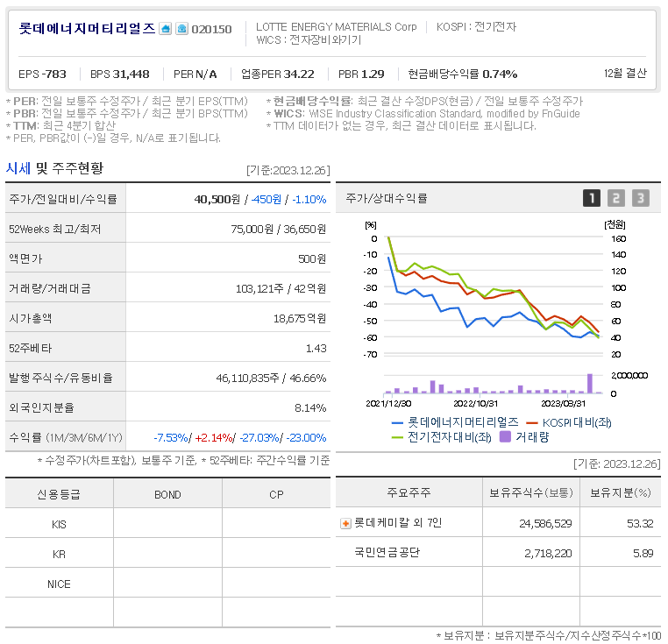The width and height of the screenshot is (668, 644).
Task: Click the tallest volume bar in the chart
Action: click(590, 384)
